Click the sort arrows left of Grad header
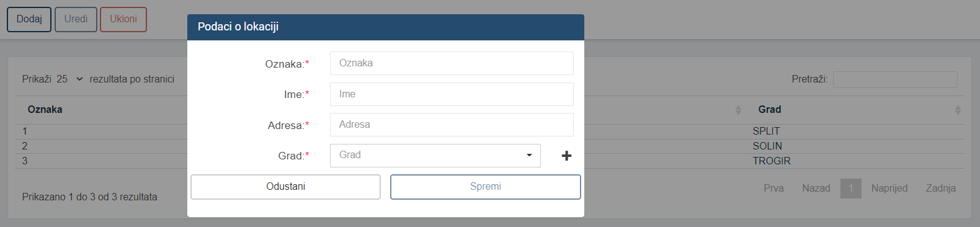980x227 pixels. pos(738,110)
